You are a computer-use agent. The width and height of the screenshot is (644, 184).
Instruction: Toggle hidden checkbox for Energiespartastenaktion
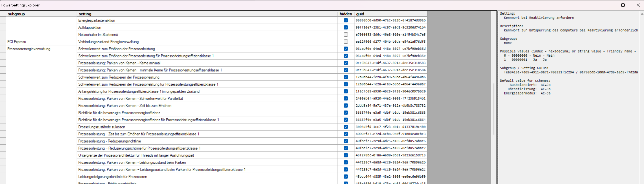346,20
